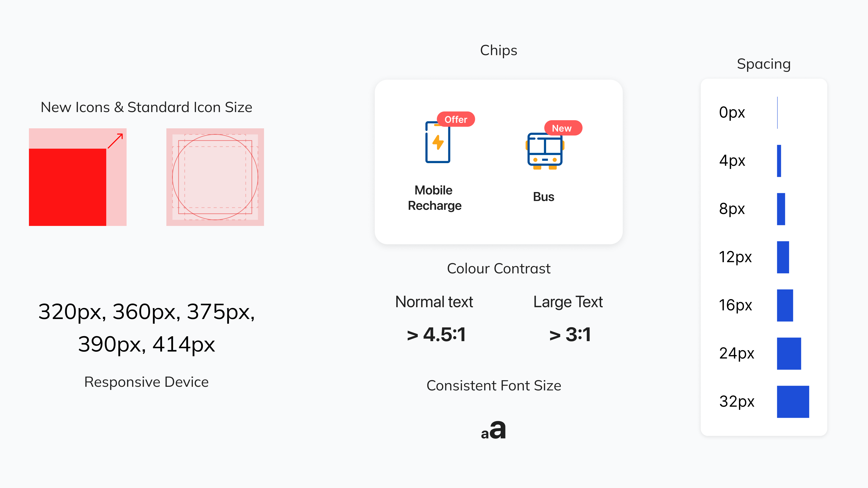Click the icon keyline grid with circle
The image size is (868, 488).
click(215, 177)
